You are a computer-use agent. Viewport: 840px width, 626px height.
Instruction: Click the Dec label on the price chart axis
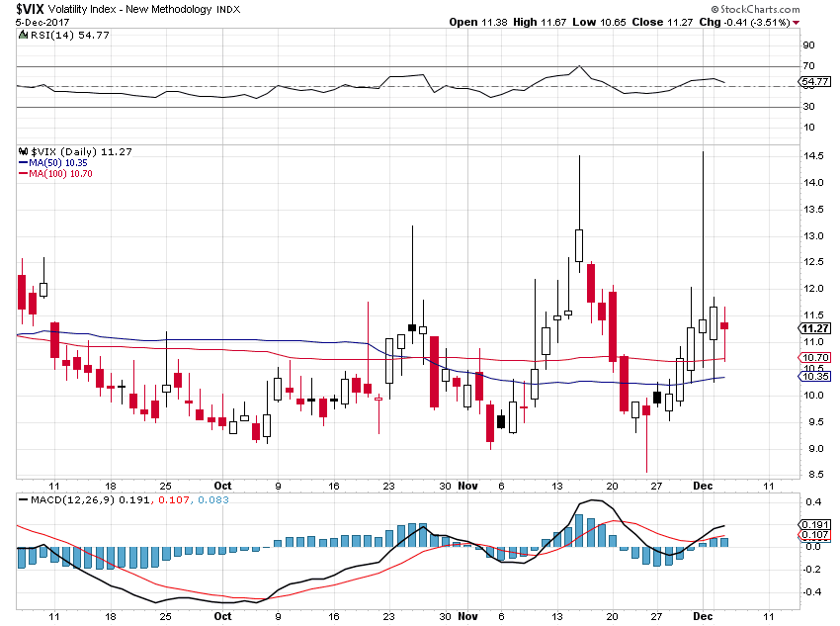(x=703, y=486)
